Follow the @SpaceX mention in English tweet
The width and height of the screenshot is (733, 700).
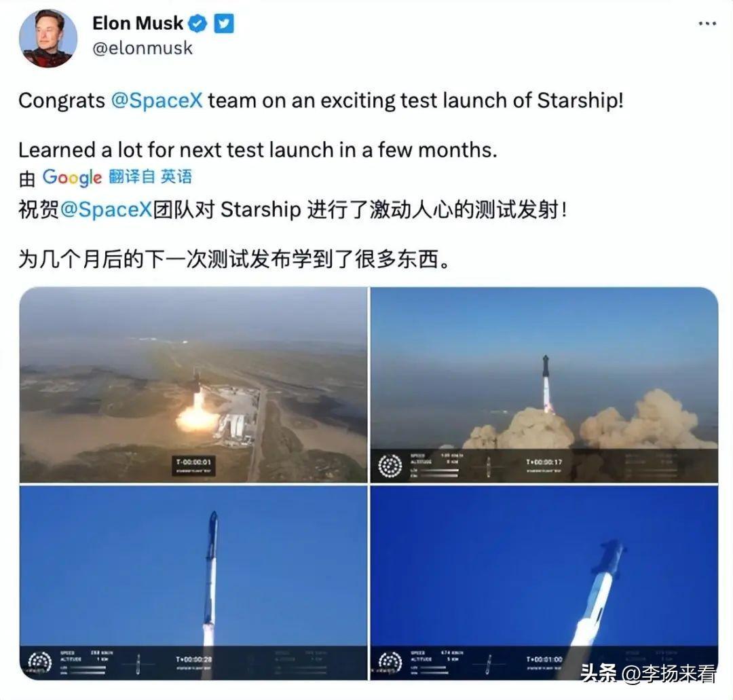click(157, 100)
